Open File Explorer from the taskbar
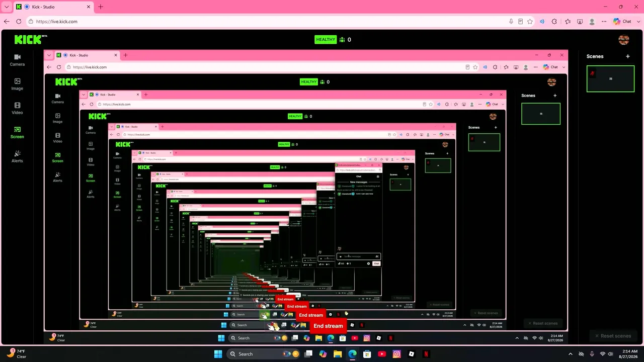The width and height of the screenshot is (644, 362). coord(338,354)
